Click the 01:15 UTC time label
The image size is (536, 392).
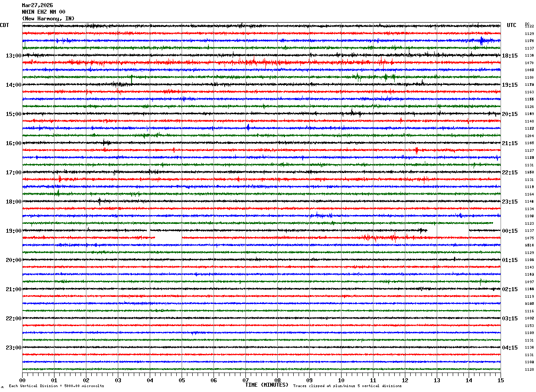tap(510, 260)
